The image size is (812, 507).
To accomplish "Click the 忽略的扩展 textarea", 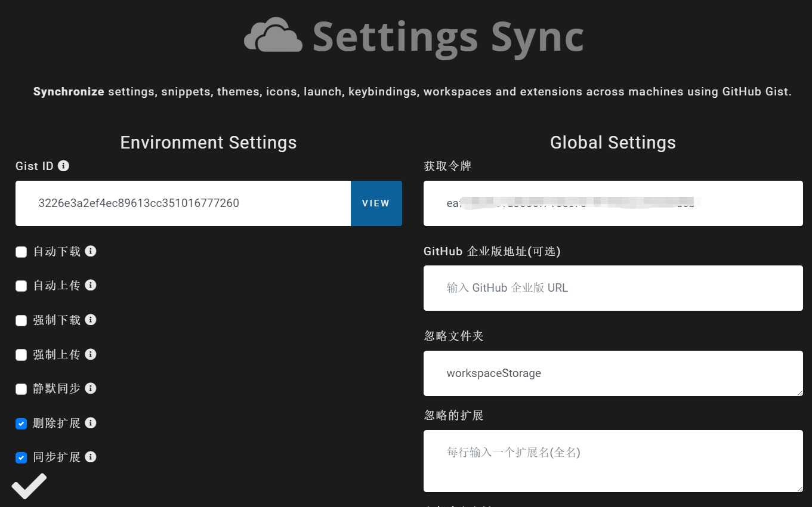I will tap(613, 461).
